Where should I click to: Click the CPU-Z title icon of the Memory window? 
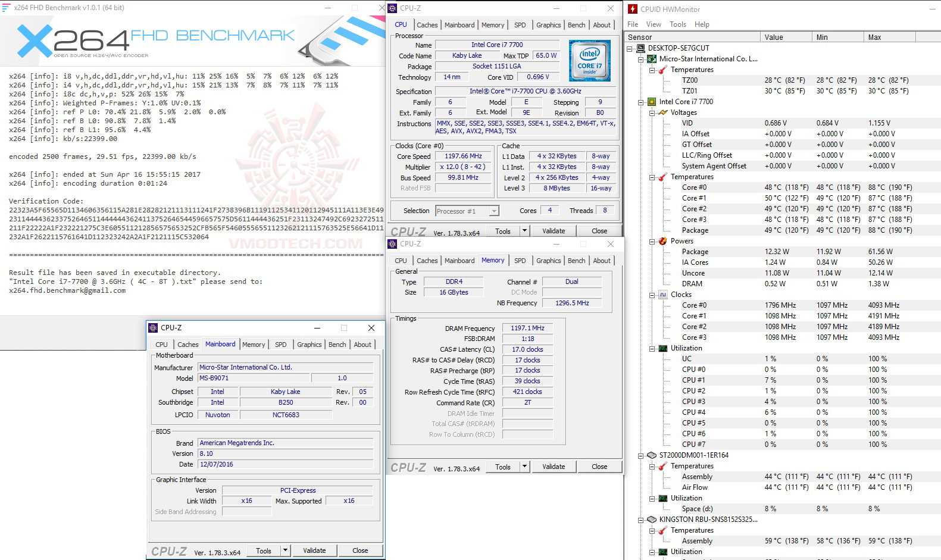392,244
